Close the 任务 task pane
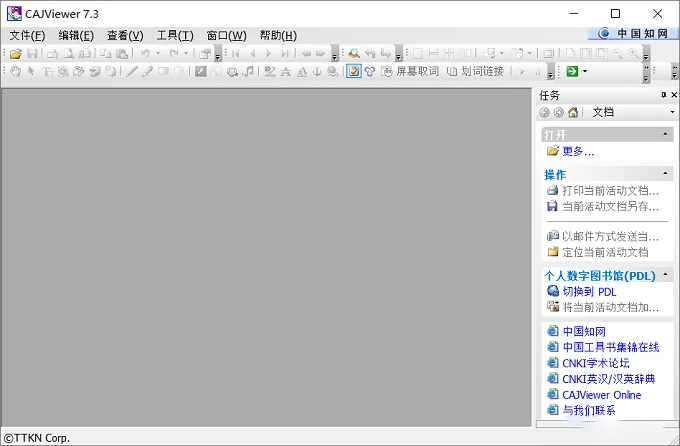The width and height of the screenshot is (680, 446). (x=674, y=95)
